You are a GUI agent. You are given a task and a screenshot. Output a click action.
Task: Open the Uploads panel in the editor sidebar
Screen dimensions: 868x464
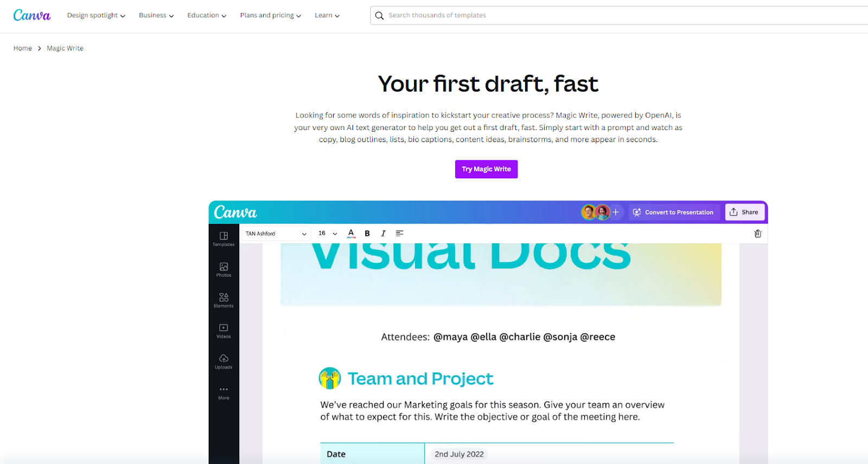click(x=224, y=362)
